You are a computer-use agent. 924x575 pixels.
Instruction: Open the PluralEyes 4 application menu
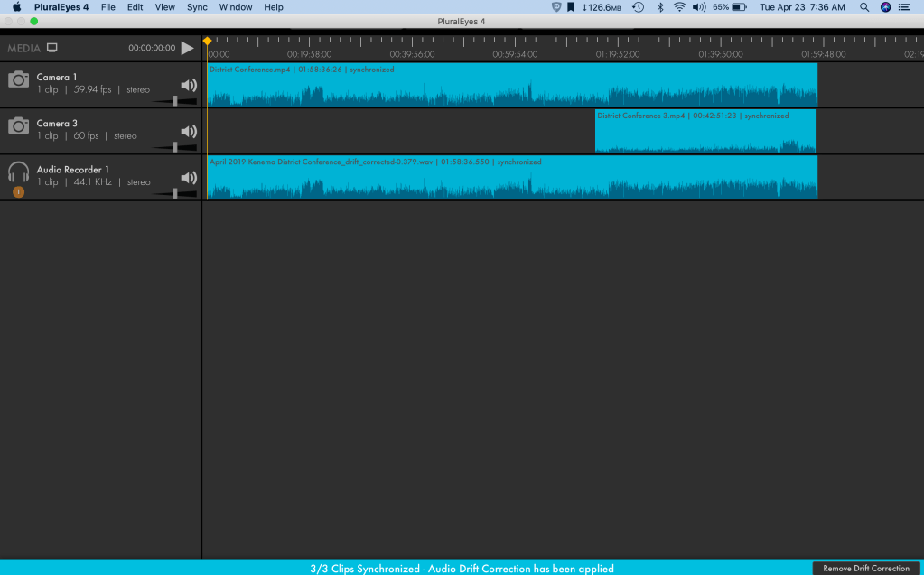click(x=61, y=7)
